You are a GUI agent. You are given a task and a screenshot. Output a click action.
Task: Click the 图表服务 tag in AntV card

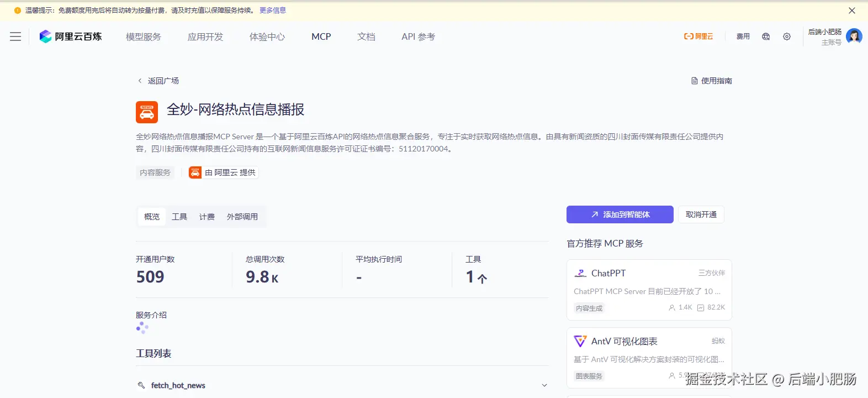click(589, 376)
